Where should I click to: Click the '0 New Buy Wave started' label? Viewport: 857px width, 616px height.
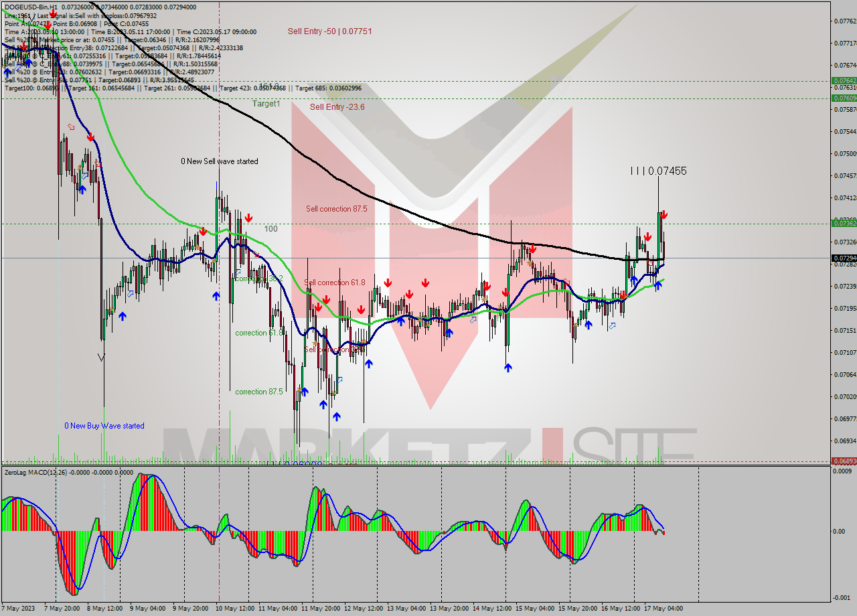[104, 426]
